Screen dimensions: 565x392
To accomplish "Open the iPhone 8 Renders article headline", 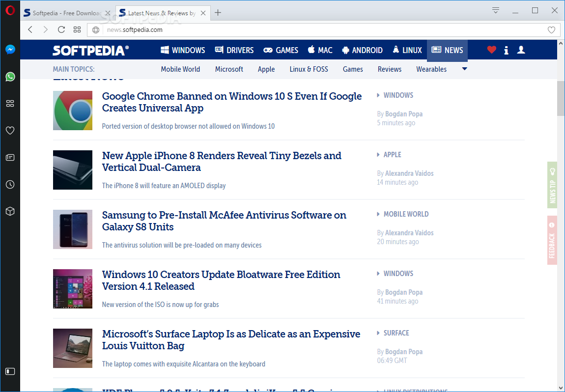I will click(x=222, y=162).
